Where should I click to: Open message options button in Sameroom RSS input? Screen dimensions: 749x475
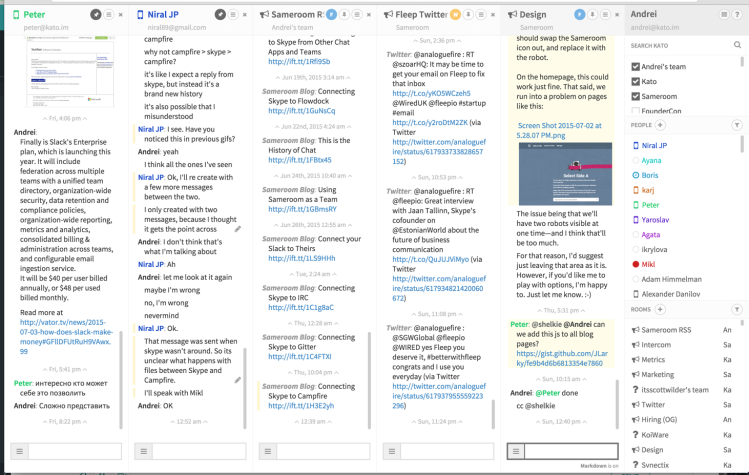[268, 451]
